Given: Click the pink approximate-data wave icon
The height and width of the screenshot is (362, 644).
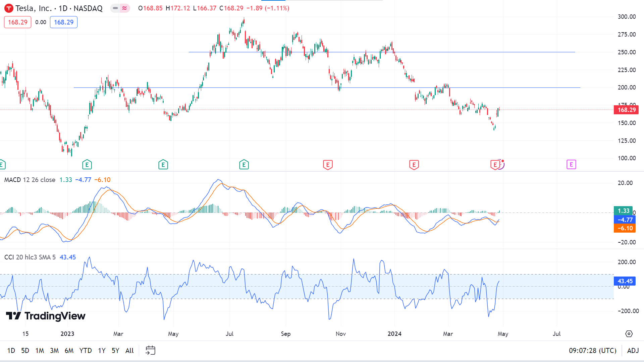Looking at the screenshot, I should (124, 8).
